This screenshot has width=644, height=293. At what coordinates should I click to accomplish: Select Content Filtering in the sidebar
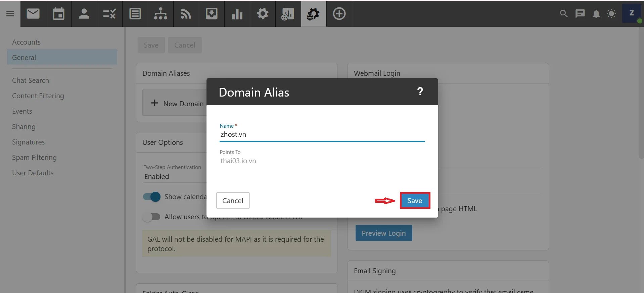pos(38,96)
